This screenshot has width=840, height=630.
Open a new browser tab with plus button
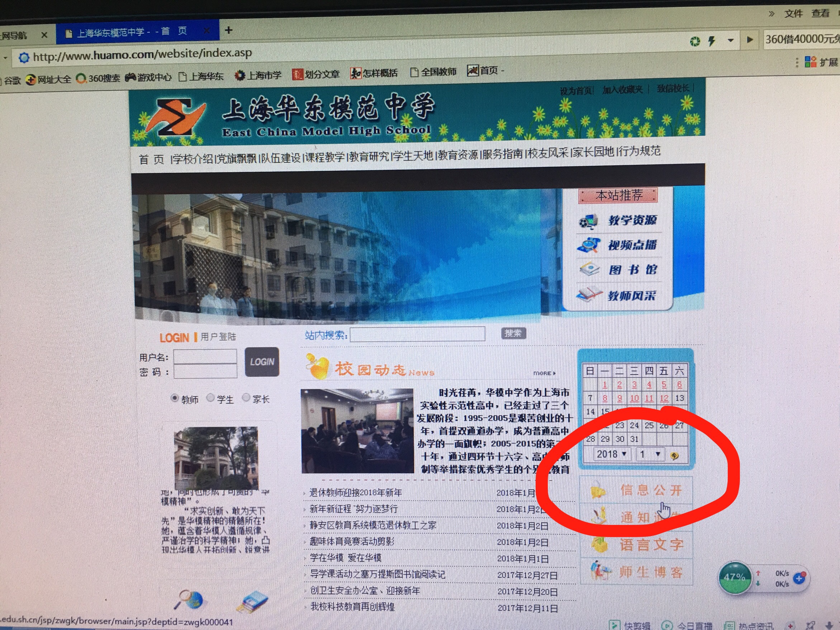[229, 30]
